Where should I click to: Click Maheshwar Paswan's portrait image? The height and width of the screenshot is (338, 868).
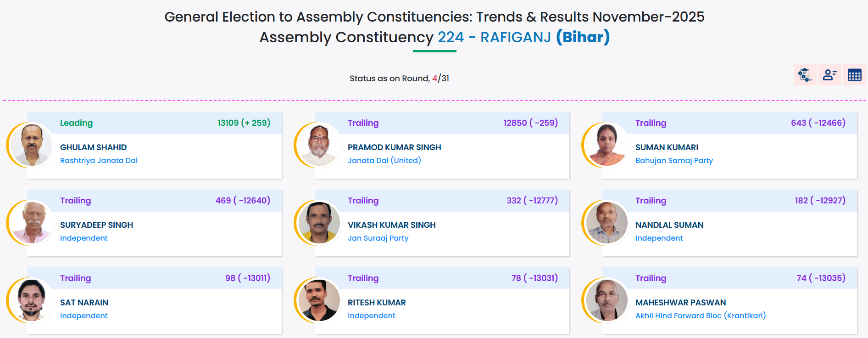[606, 300]
